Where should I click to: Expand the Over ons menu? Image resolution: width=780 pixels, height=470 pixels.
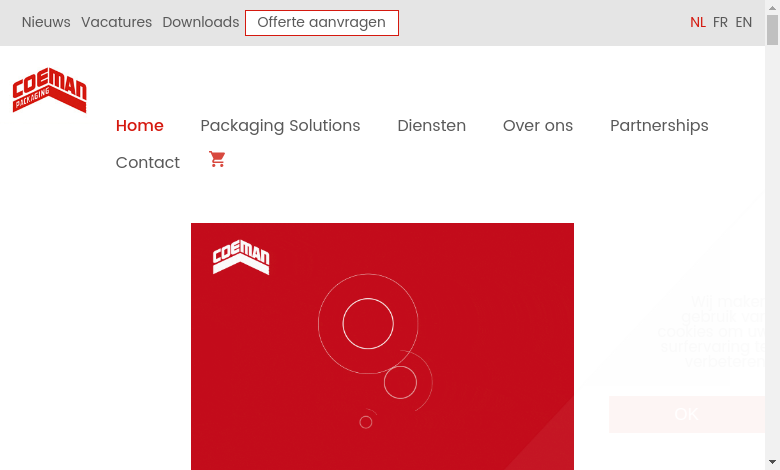(x=537, y=126)
